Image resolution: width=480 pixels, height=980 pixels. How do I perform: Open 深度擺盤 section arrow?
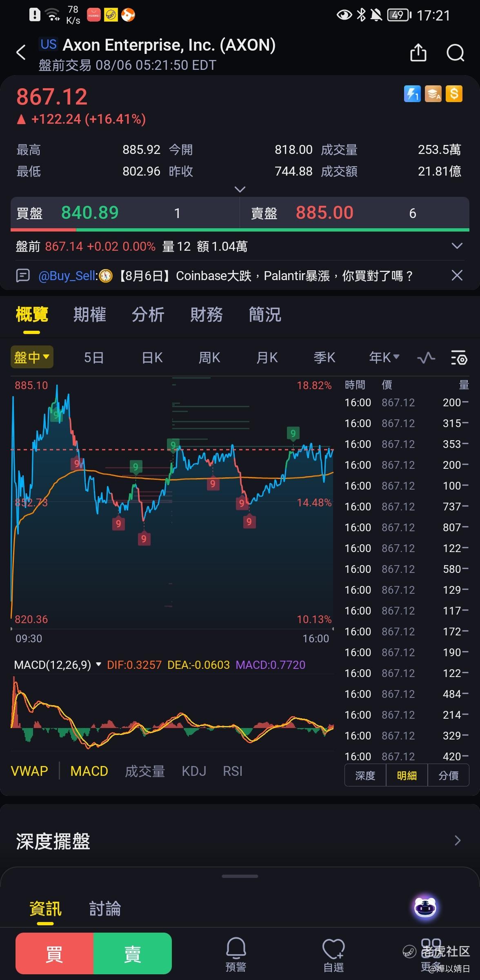pos(458,840)
